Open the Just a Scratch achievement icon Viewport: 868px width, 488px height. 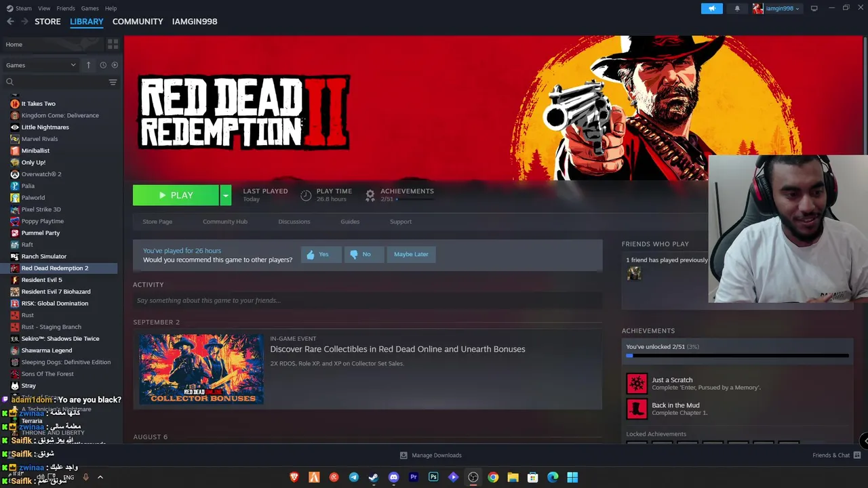point(637,384)
